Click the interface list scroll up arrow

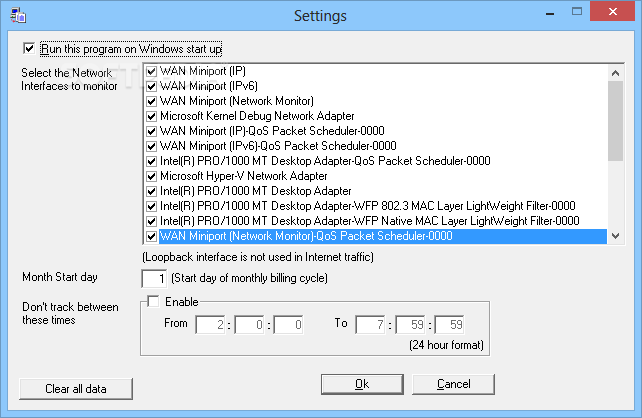615,73
